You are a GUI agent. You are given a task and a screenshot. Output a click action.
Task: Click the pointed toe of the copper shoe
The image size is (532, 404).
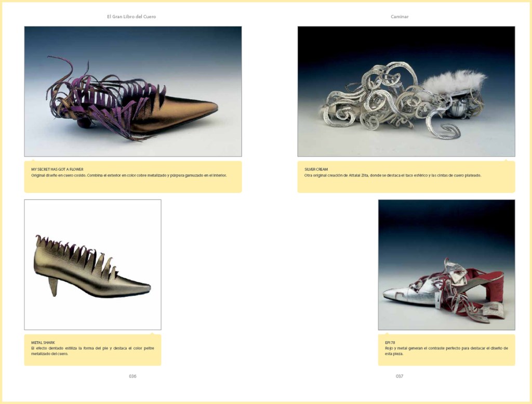[x=208, y=108]
